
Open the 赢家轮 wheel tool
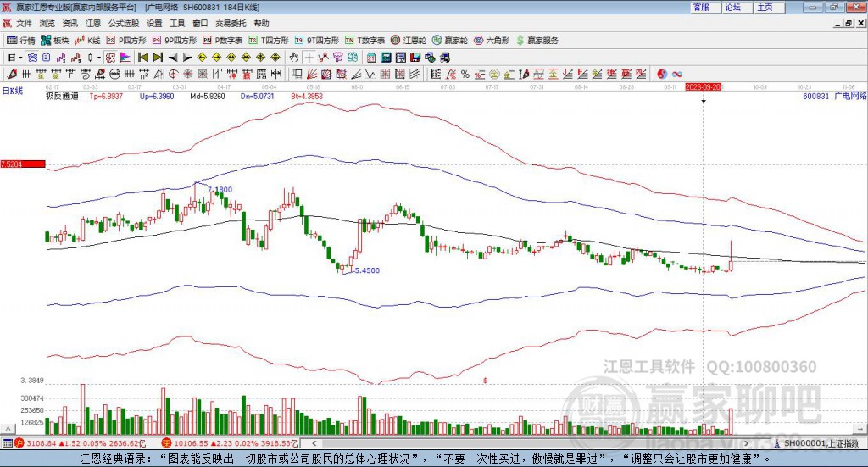pyautogui.click(x=450, y=41)
